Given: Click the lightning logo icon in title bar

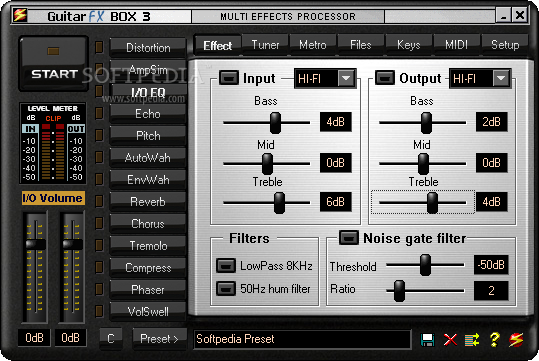Looking at the screenshot, I should coord(20,15).
